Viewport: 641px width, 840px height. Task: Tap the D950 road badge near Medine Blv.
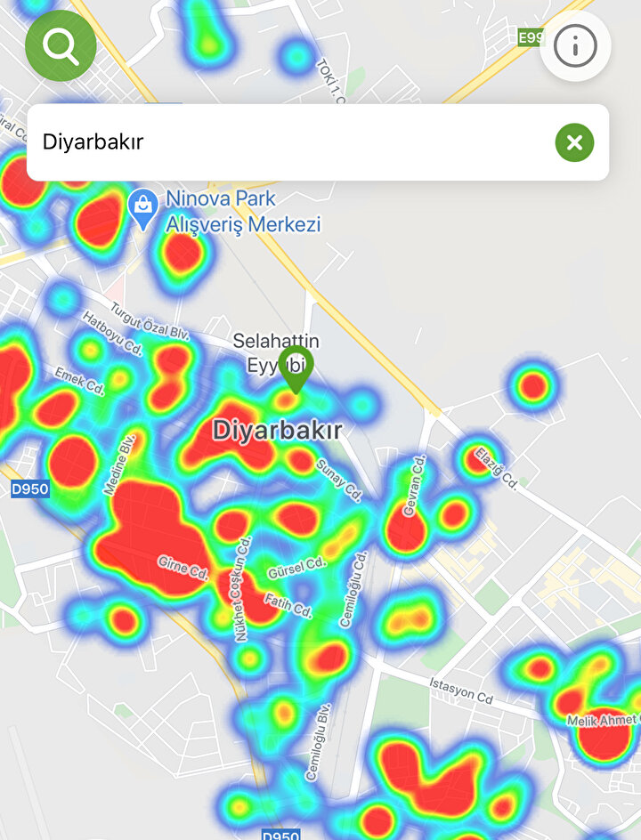(30, 489)
